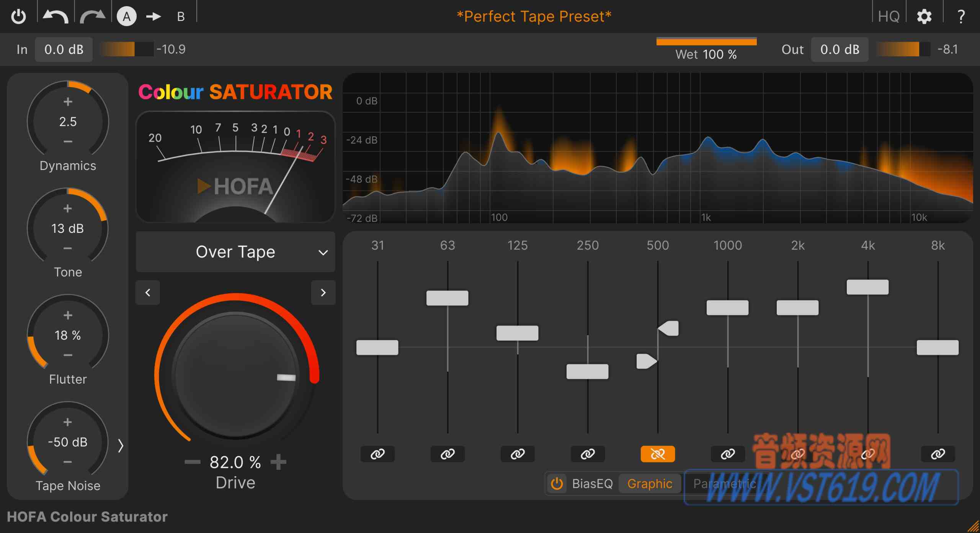980x533 pixels.
Task: Click the copy A to B arrow icon
Action: pos(153,16)
